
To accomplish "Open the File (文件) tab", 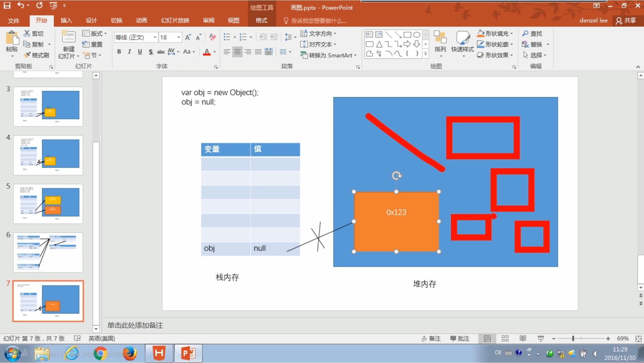I will (13, 21).
